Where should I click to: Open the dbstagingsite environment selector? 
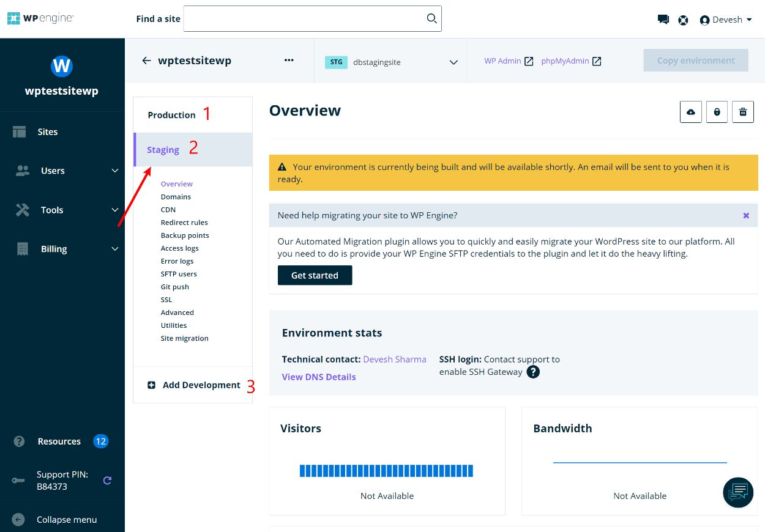392,62
